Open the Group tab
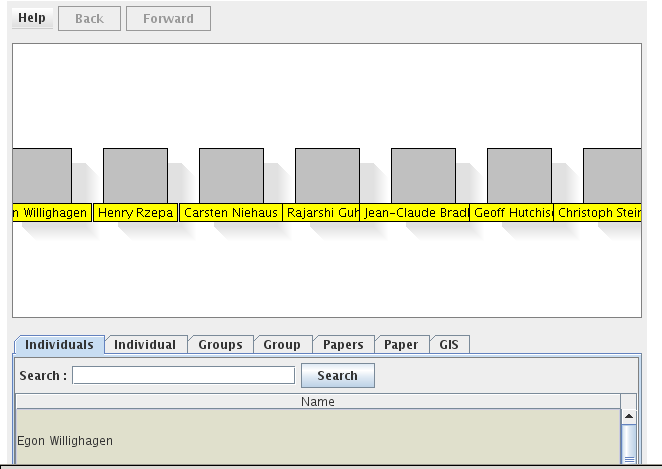Screen dimensions: 662x469 click(282, 345)
